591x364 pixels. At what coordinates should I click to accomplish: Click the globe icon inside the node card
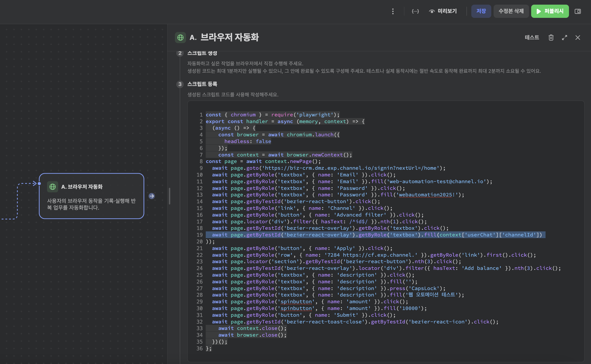pos(52,187)
